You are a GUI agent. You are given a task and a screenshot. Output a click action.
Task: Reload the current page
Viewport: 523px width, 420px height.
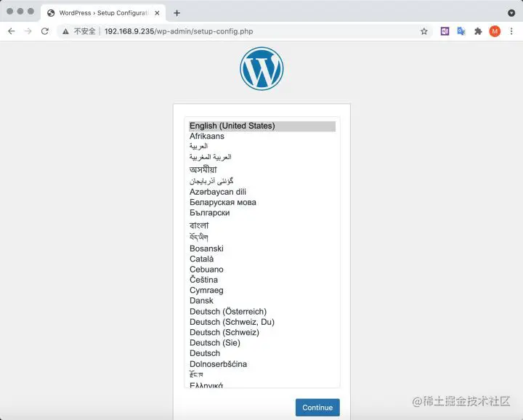45,31
